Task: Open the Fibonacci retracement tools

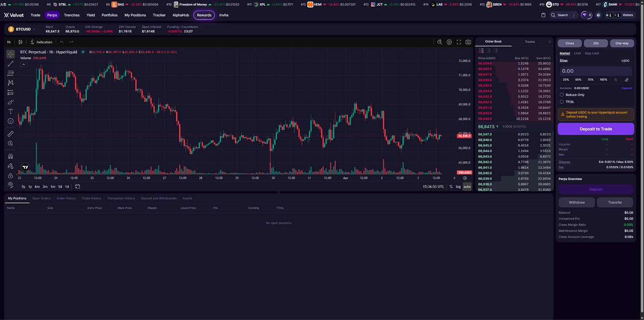Action: click(11, 73)
